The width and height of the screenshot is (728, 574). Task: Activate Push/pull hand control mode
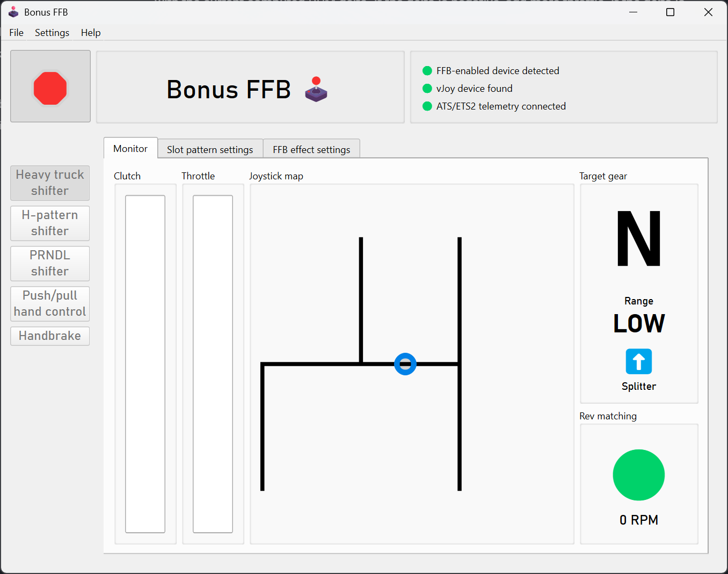50,304
